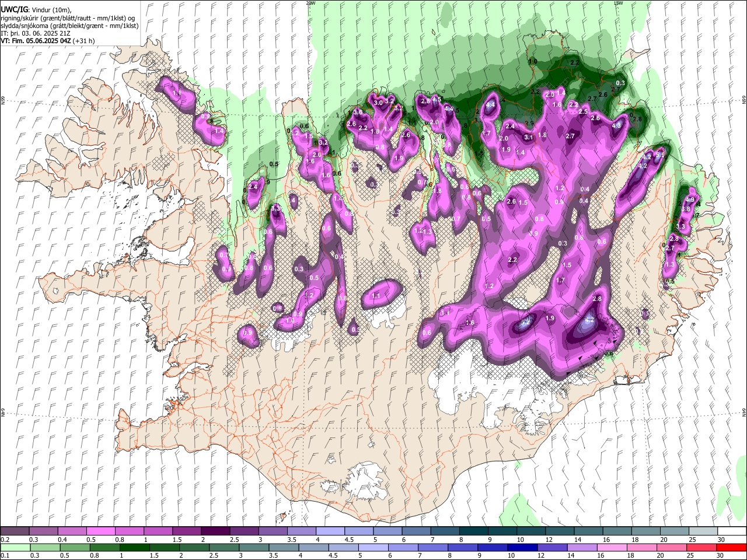This screenshot has width=747, height=560.
Task: Pick upper legend swatch starting at 6
Action: [x=416, y=531]
